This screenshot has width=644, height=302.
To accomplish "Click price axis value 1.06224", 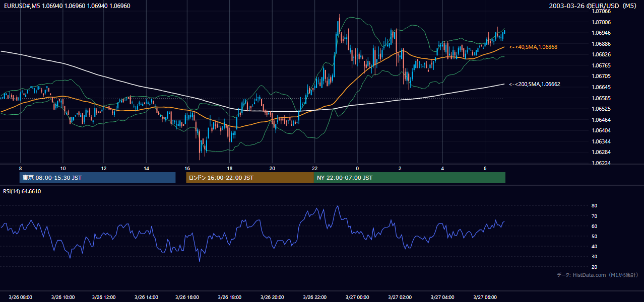I will 602,163.
